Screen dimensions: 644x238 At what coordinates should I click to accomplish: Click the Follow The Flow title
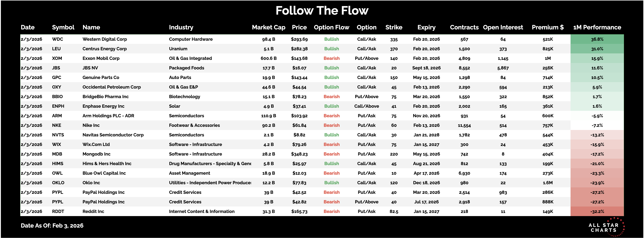[x=322, y=10]
